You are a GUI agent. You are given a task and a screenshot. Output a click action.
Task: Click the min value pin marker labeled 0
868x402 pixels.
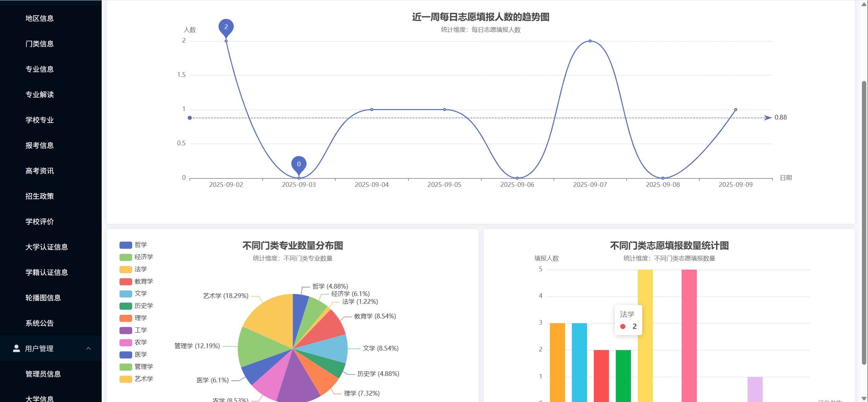click(x=299, y=164)
